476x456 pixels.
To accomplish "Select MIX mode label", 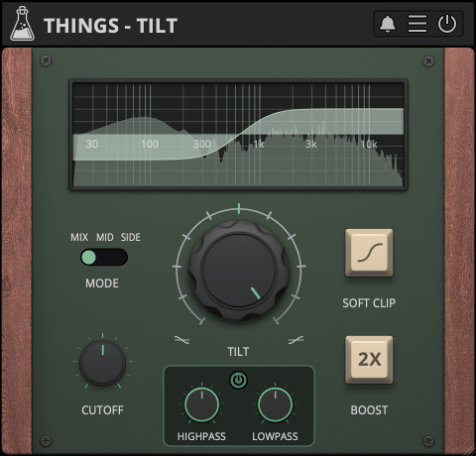I will [x=79, y=237].
